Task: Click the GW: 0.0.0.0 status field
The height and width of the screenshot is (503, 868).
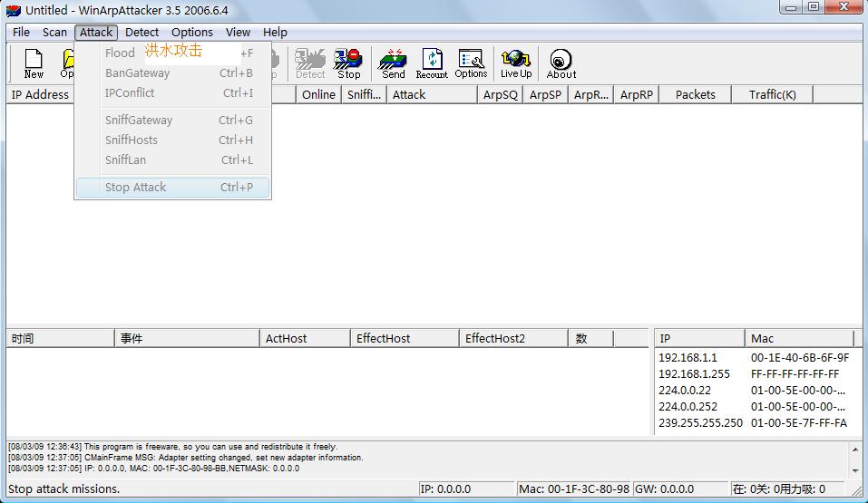Action: click(x=680, y=489)
